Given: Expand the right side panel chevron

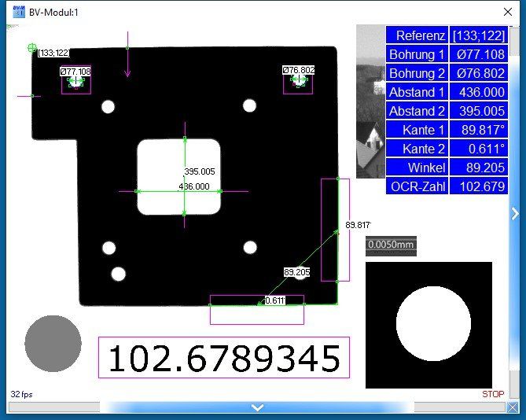Looking at the screenshot, I should (x=514, y=214).
